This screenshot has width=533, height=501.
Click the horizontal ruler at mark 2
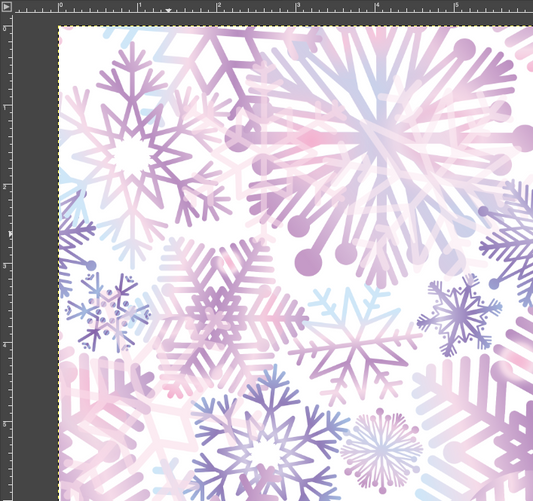click(x=218, y=7)
